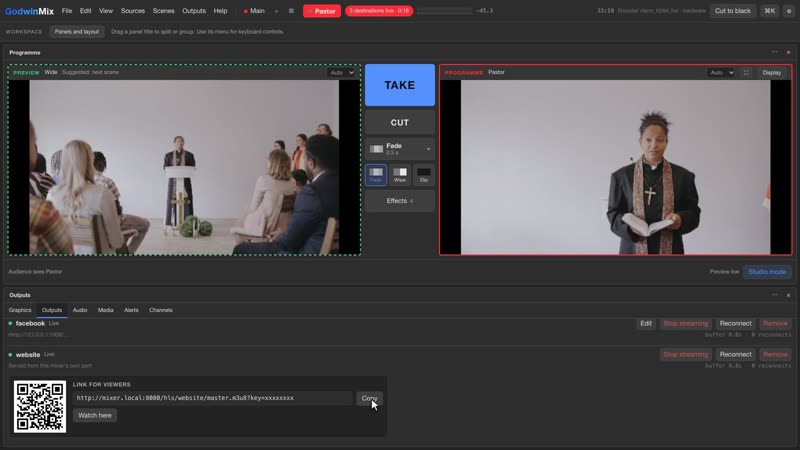
Task: Select the Wipe transition icon
Action: pos(400,175)
